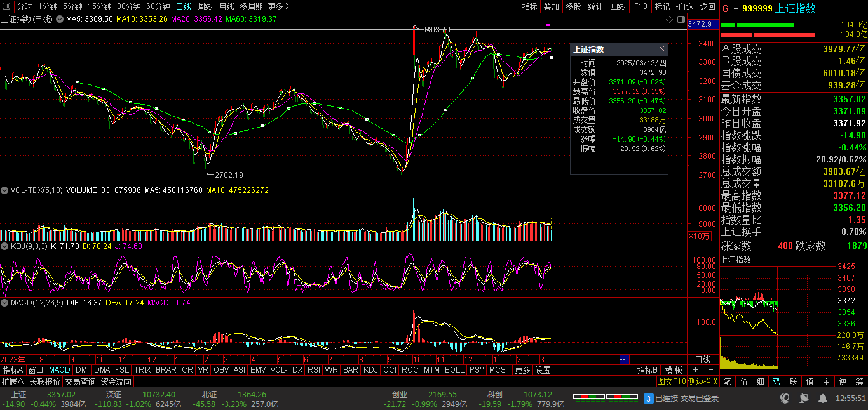Select the MACD indicator tab
Viewport: 868px width, 410px height.
coord(59,370)
